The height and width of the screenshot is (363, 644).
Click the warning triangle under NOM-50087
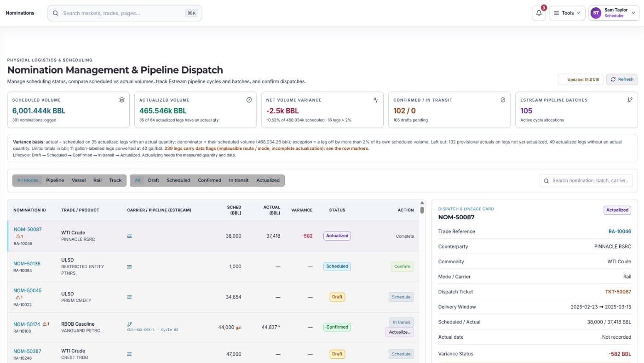pyautogui.click(x=18, y=236)
